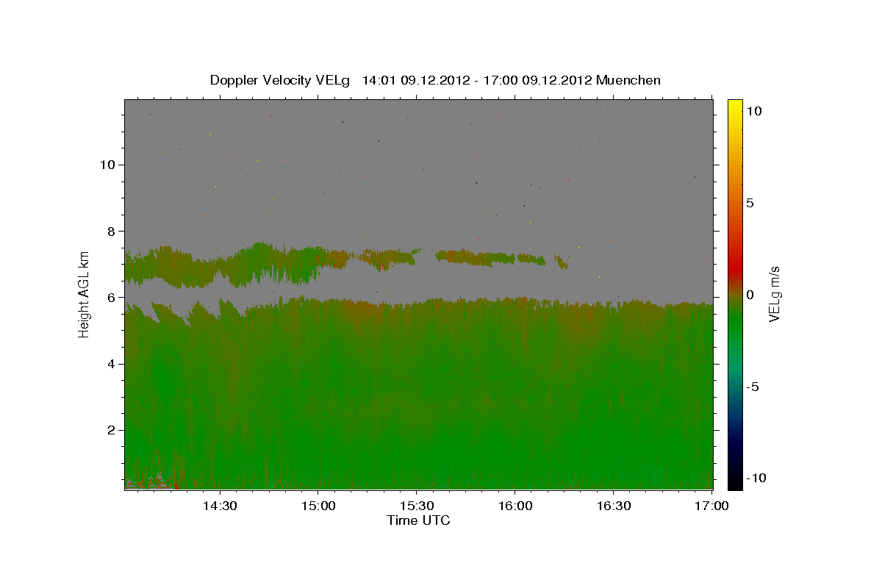Click the 16:30 time tick label
Image resolution: width=882 pixels, height=588 pixels.
click(613, 506)
